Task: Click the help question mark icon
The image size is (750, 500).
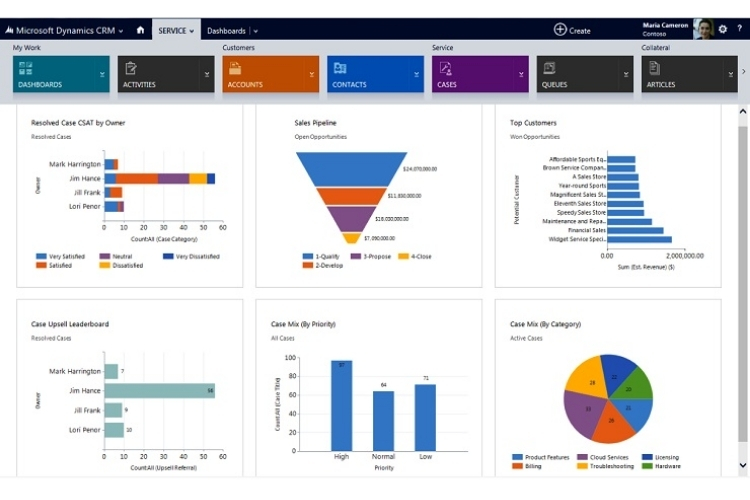Action: pyautogui.click(x=739, y=30)
